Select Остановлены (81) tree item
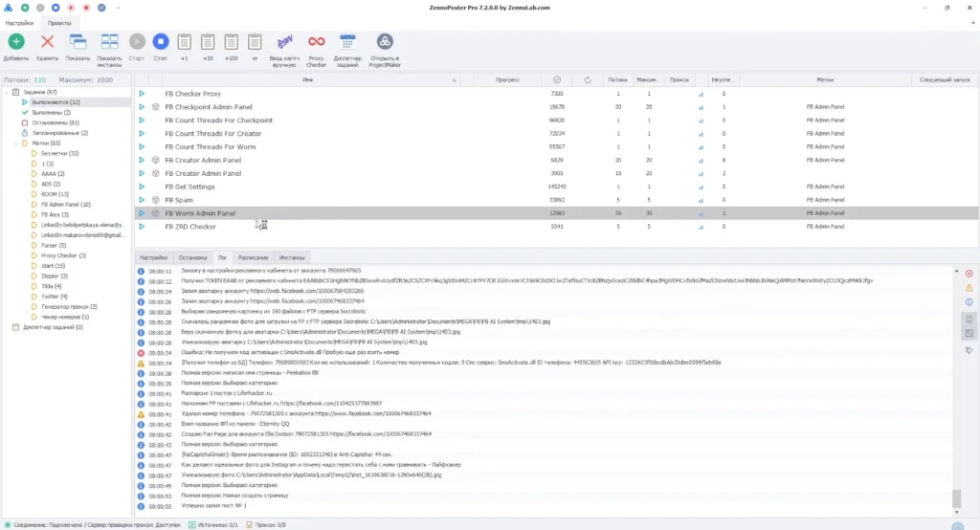 [x=56, y=122]
